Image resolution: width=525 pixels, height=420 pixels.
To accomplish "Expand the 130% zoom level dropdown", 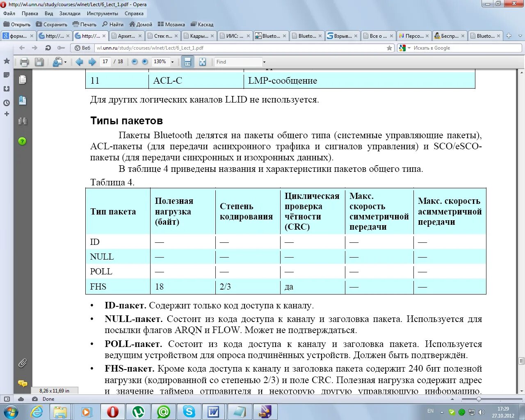I will click(x=172, y=62).
